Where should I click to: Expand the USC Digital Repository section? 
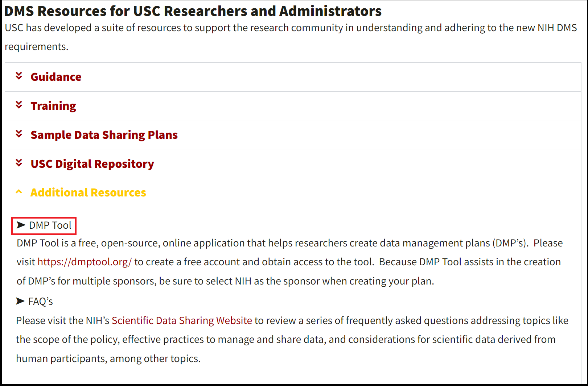coord(92,164)
